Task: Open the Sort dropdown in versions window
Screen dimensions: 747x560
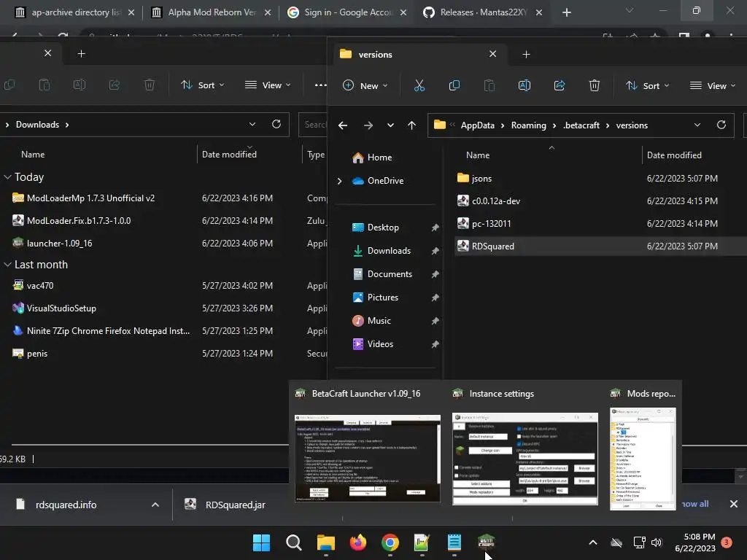Action: pos(648,86)
